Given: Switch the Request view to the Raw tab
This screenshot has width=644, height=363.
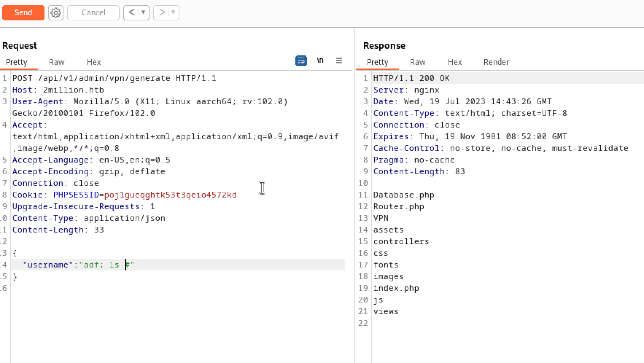Looking at the screenshot, I should pyautogui.click(x=57, y=62).
